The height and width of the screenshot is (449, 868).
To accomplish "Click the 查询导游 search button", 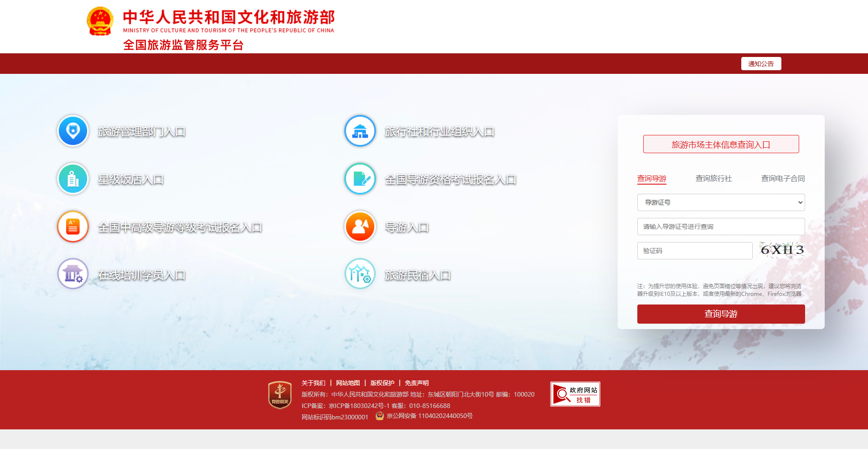I will click(721, 314).
